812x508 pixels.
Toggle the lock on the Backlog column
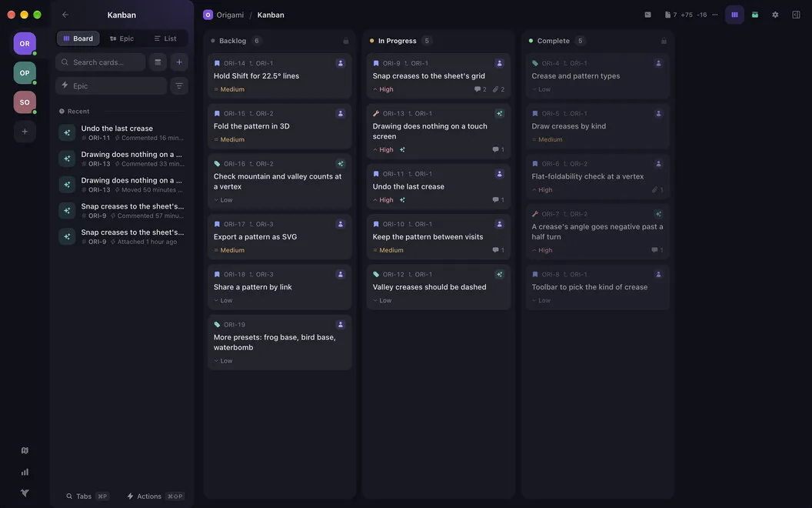click(346, 41)
